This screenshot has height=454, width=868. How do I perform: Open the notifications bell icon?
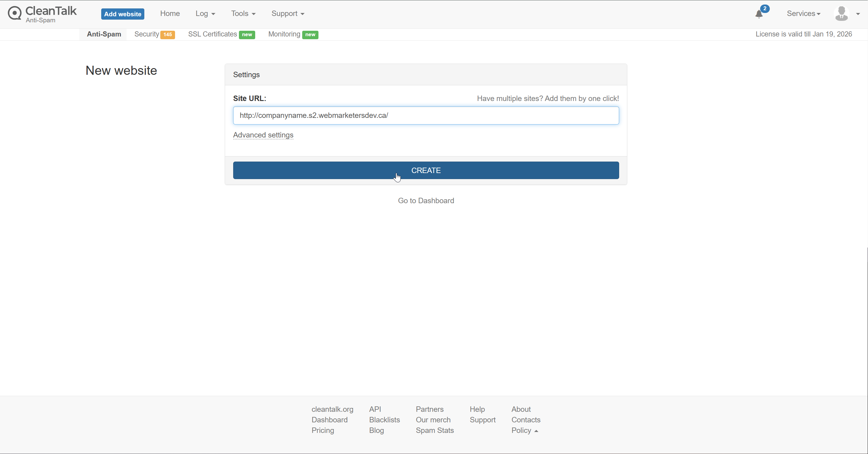(759, 14)
